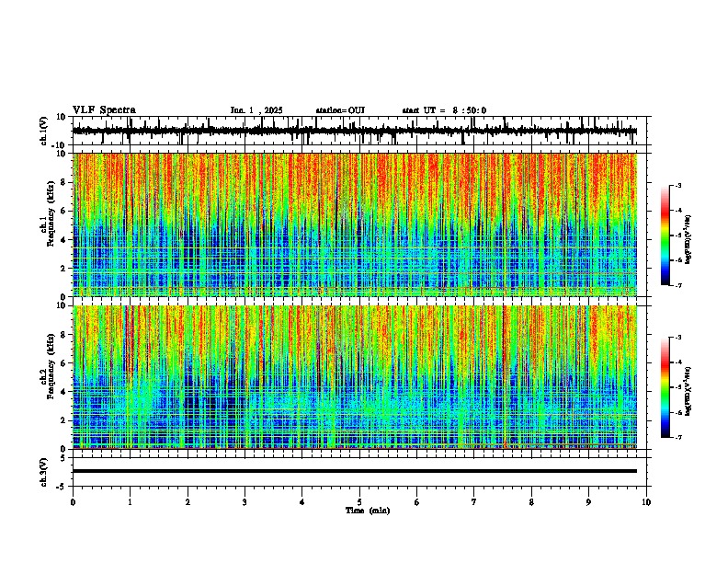Click the ch.2 color bar log(PSD) label
The width and height of the screenshot is (728, 563).
click(x=688, y=391)
